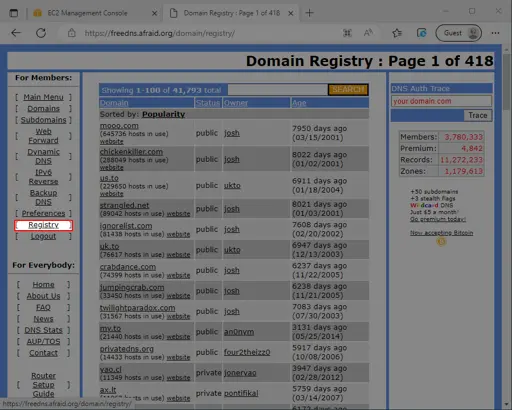The image size is (512, 410).
Task: Click the app/QR icon in address bar
Action: click(x=347, y=33)
